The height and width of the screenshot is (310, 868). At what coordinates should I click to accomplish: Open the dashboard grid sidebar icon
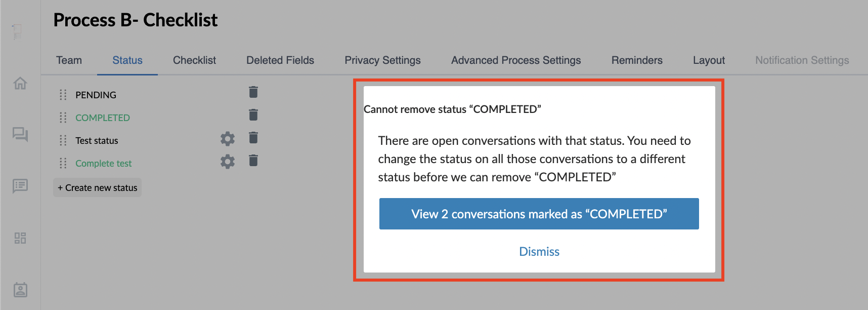[x=20, y=238]
